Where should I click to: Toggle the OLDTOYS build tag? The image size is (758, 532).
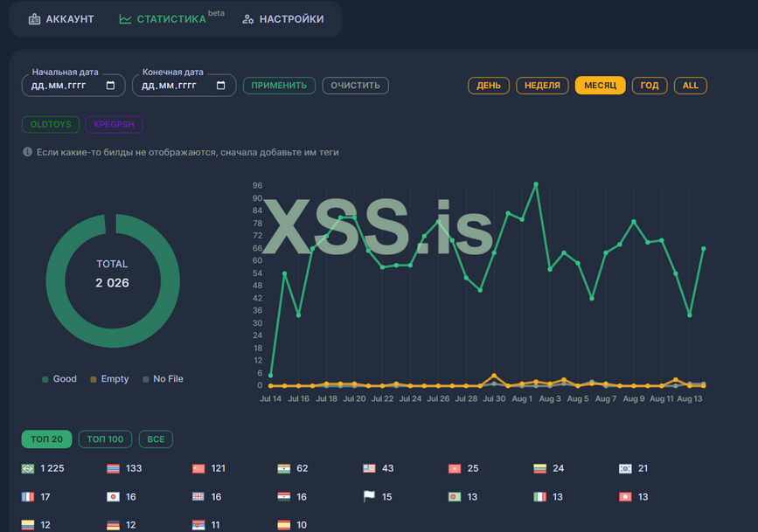tap(51, 124)
